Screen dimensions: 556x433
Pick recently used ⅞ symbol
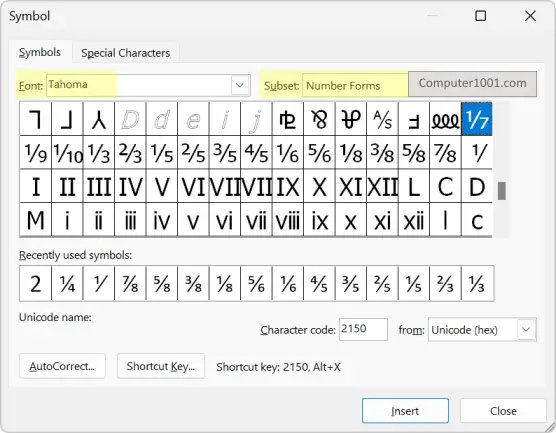pos(130,283)
